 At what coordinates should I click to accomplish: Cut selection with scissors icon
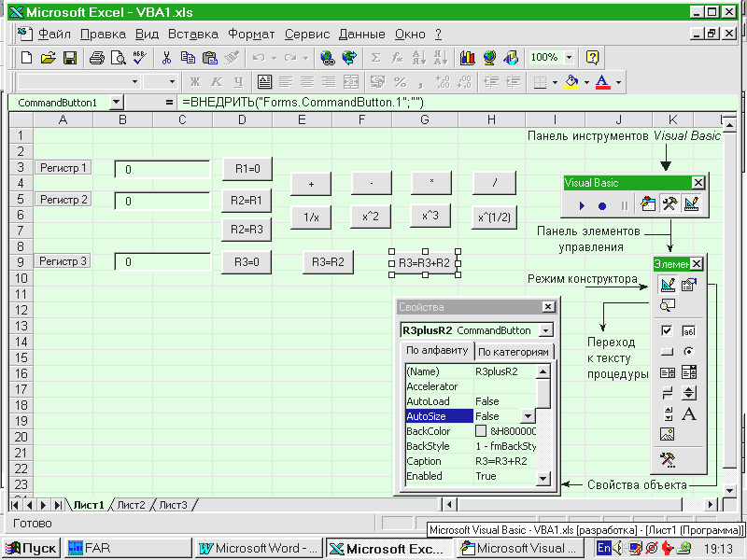(166, 58)
